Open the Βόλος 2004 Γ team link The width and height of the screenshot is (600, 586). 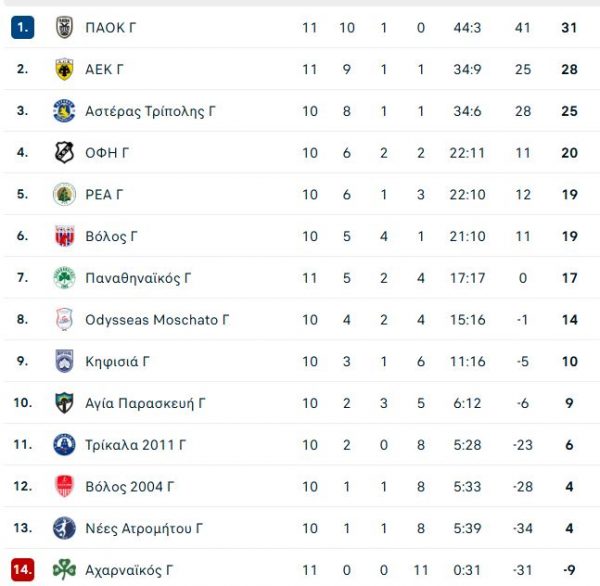130,487
